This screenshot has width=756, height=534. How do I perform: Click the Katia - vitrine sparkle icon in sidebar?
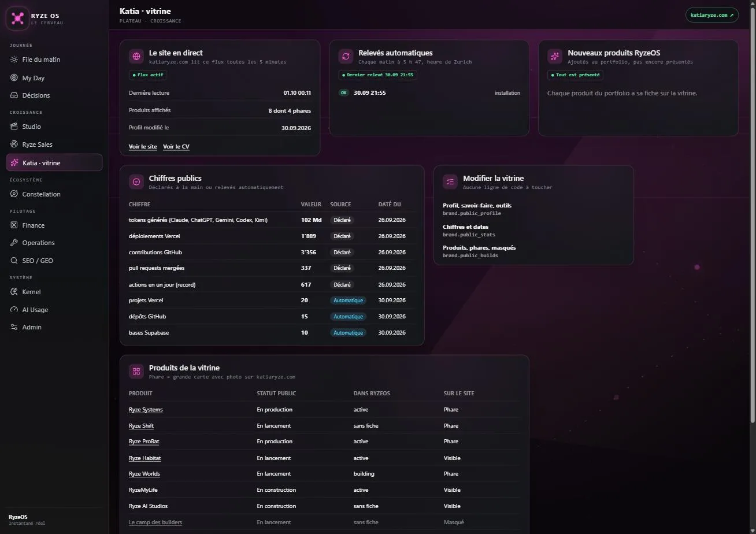pos(14,163)
